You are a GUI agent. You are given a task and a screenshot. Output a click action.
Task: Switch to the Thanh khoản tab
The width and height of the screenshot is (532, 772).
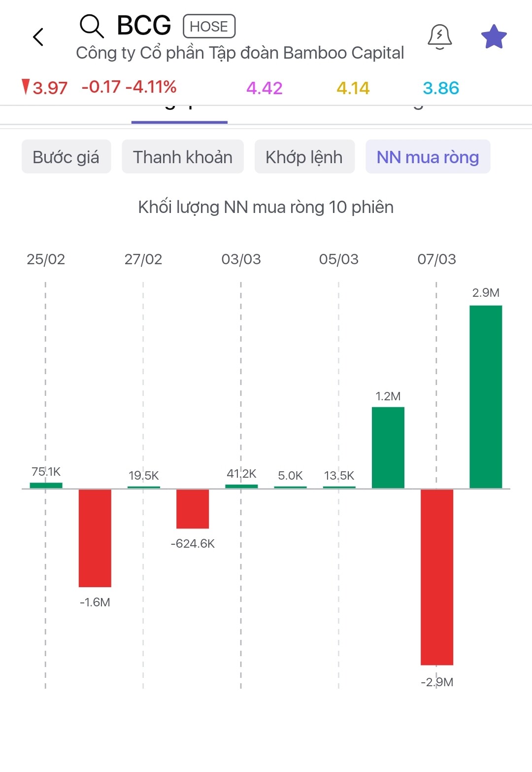[183, 157]
